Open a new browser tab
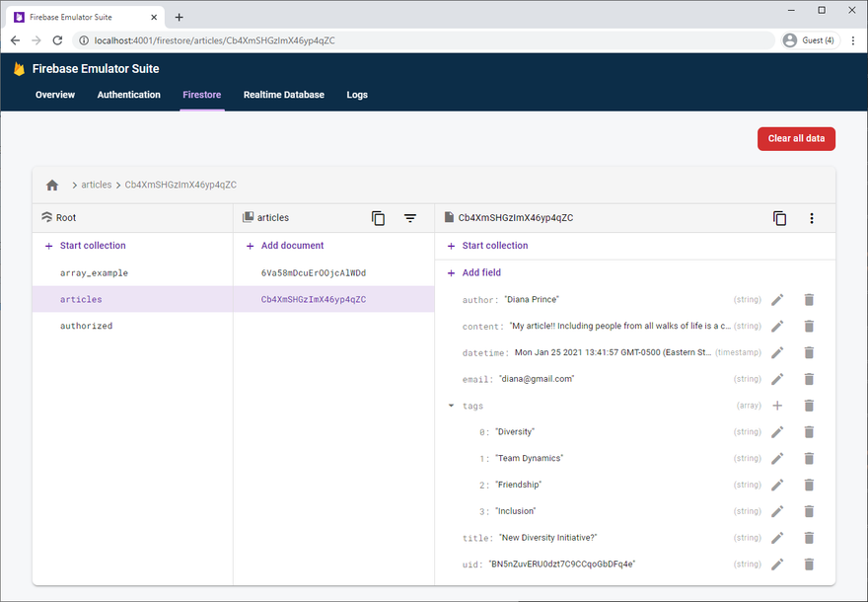 [179, 17]
